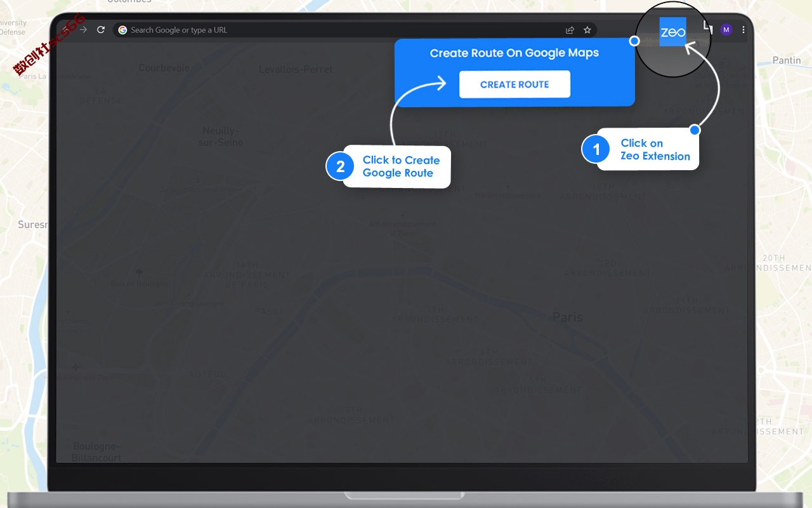Click the Boulogne-Billancourt map label
This screenshot has width=812, height=508.
point(96,452)
